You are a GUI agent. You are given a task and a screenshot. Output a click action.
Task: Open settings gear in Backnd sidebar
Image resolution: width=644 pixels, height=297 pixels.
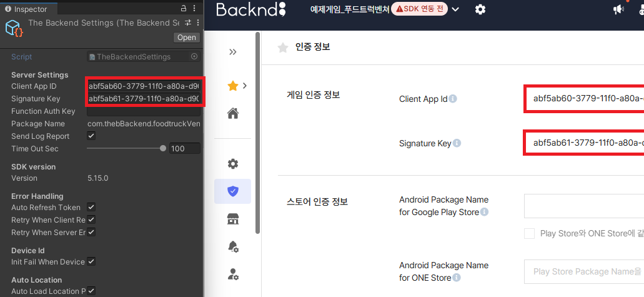pyautogui.click(x=233, y=164)
